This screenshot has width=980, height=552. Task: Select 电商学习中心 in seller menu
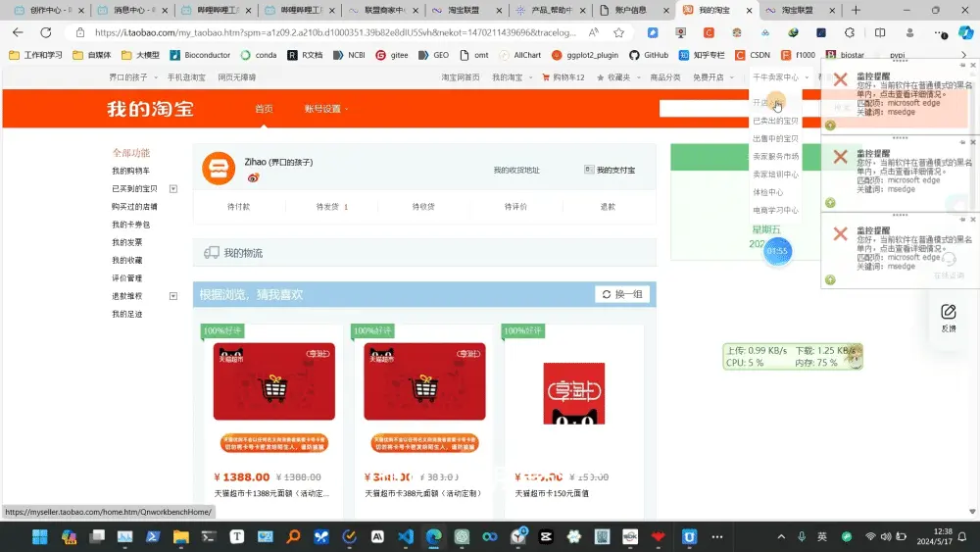click(x=775, y=211)
